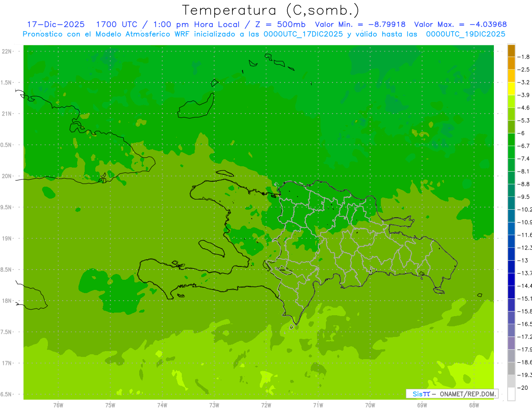Click the 71W longitude axis label
Viewport: 532px width, 411px height.
pos(318,405)
